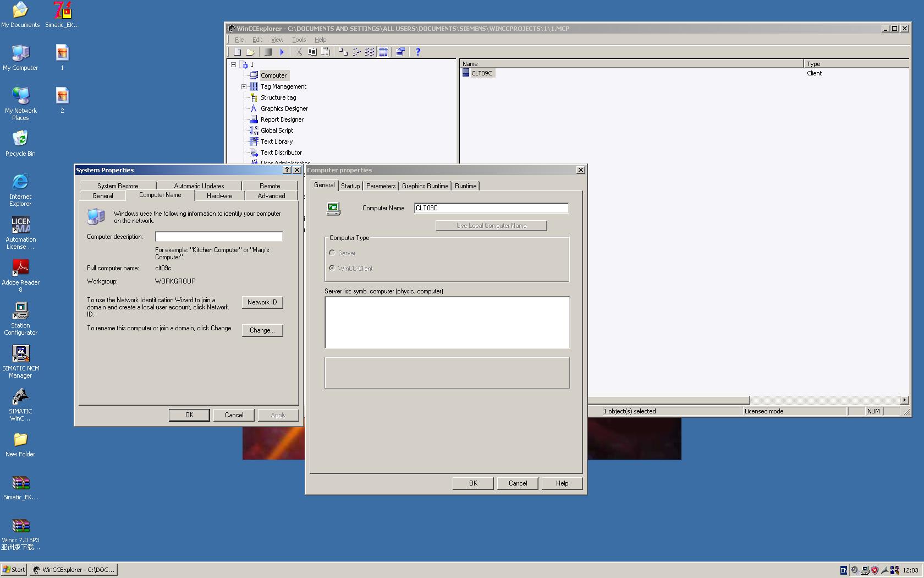Collapse the project 1 root node
Screen dimensions: 924x578
click(x=233, y=64)
